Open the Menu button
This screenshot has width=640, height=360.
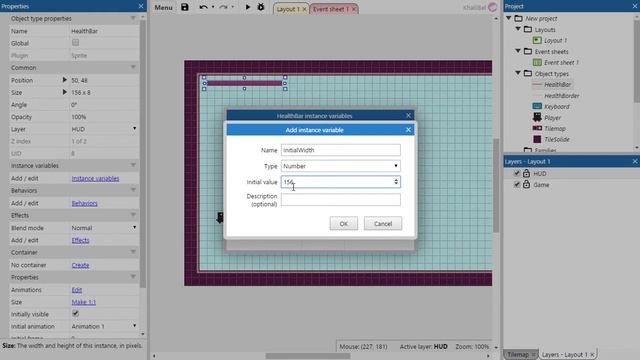pos(163,7)
